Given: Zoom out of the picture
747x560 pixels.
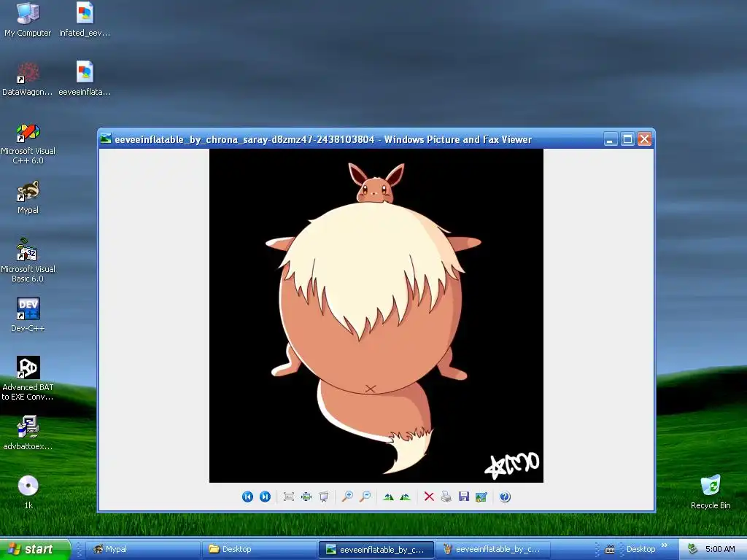Looking at the screenshot, I should point(365,497).
